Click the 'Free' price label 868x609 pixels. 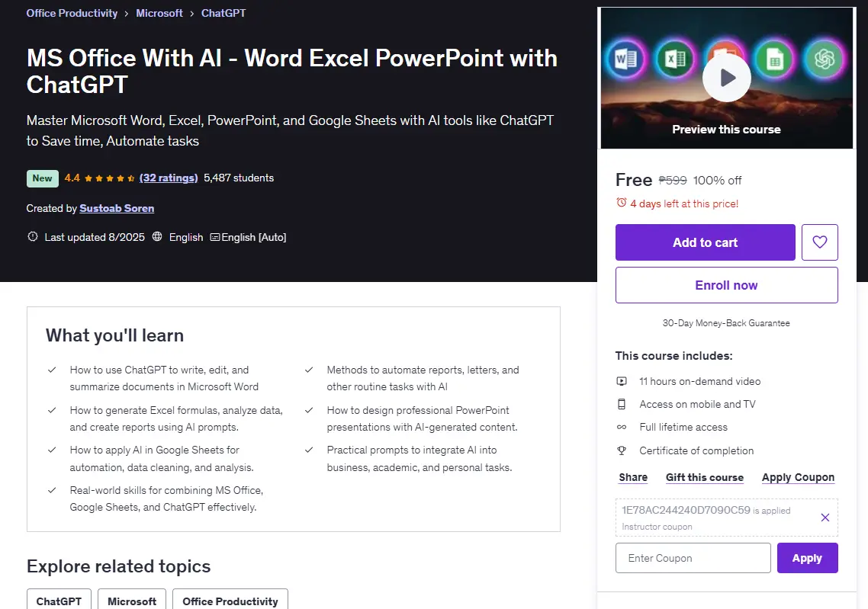(634, 180)
